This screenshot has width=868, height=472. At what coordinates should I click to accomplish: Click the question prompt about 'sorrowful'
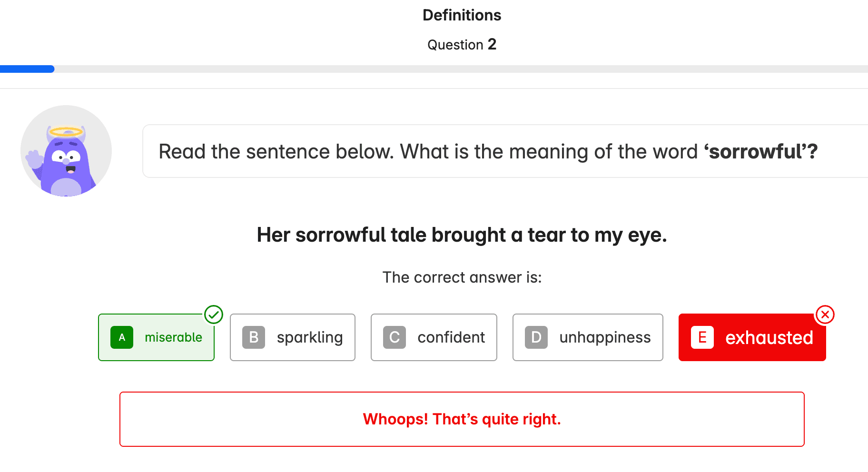[488, 152]
